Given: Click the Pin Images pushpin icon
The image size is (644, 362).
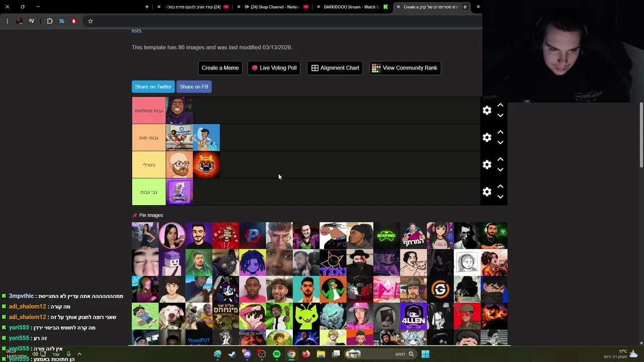Looking at the screenshot, I should [x=134, y=215].
